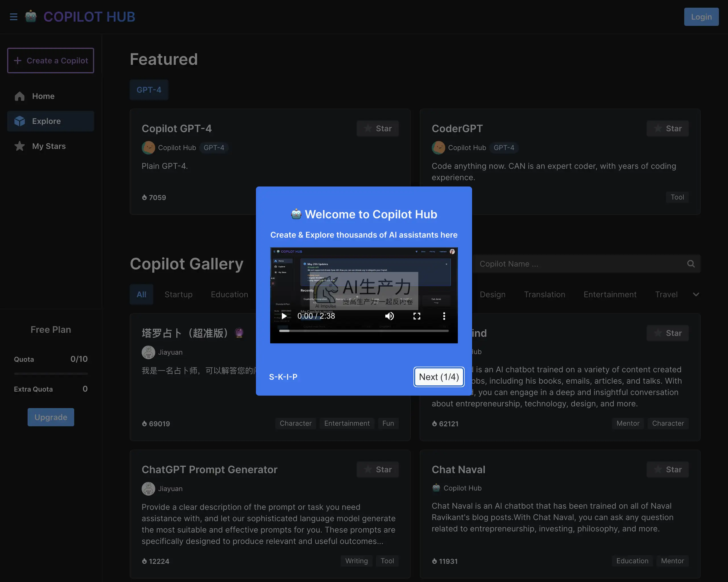Select the Entertainment category tab
Viewport: 728px width, 582px height.
[610, 294]
